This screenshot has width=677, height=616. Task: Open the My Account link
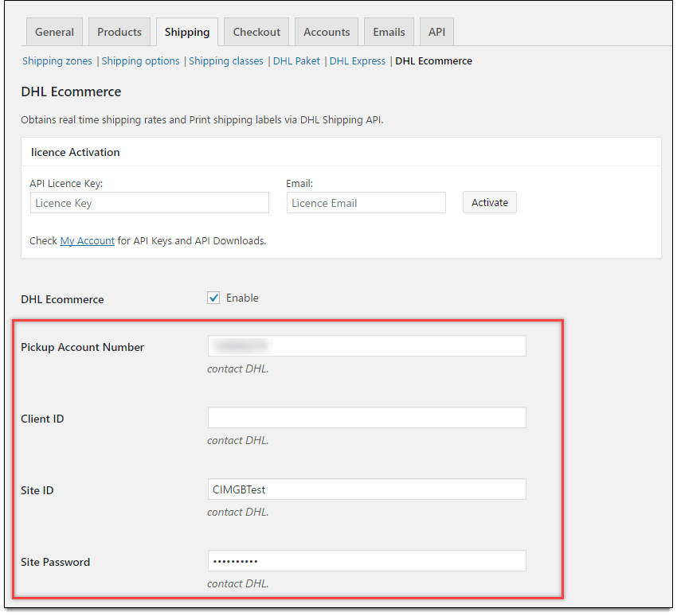point(87,240)
